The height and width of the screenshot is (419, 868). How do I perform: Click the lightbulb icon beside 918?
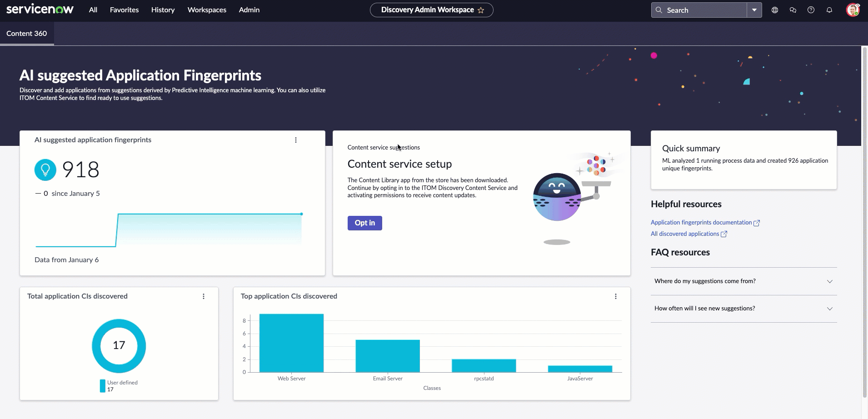click(45, 170)
